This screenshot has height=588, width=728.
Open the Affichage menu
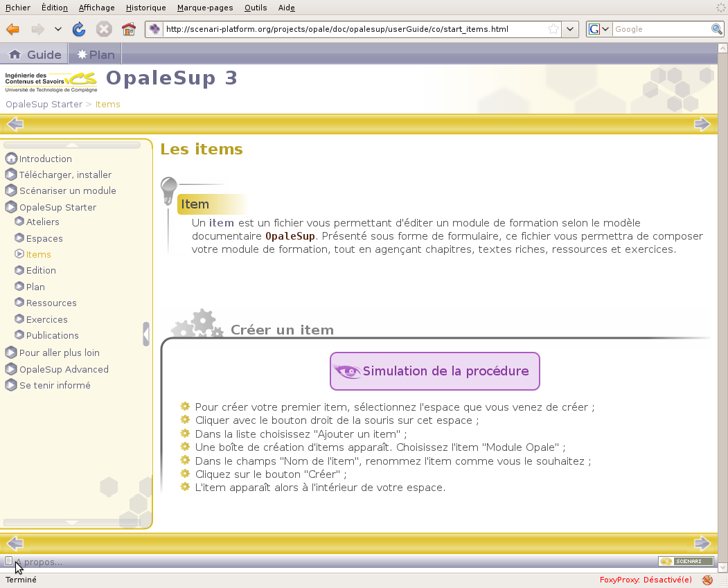[96, 8]
